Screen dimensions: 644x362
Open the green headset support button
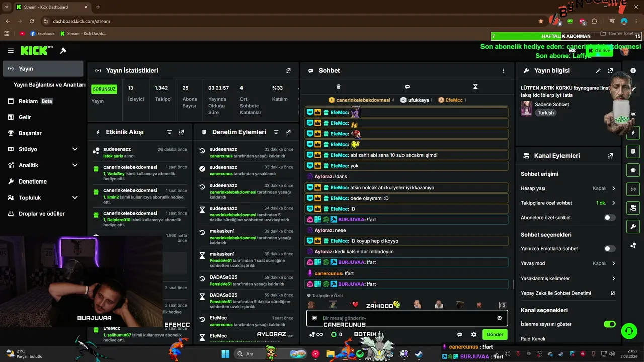click(x=629, y=331)
